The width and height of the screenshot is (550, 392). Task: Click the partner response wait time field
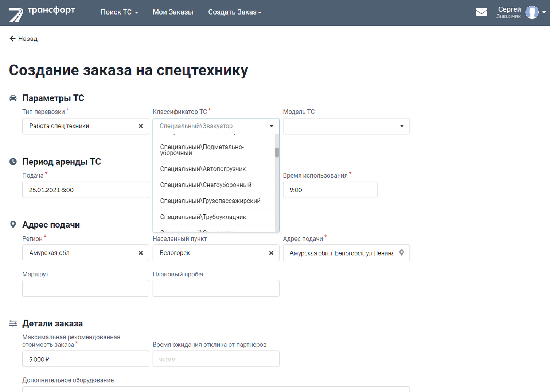point(216,359)
